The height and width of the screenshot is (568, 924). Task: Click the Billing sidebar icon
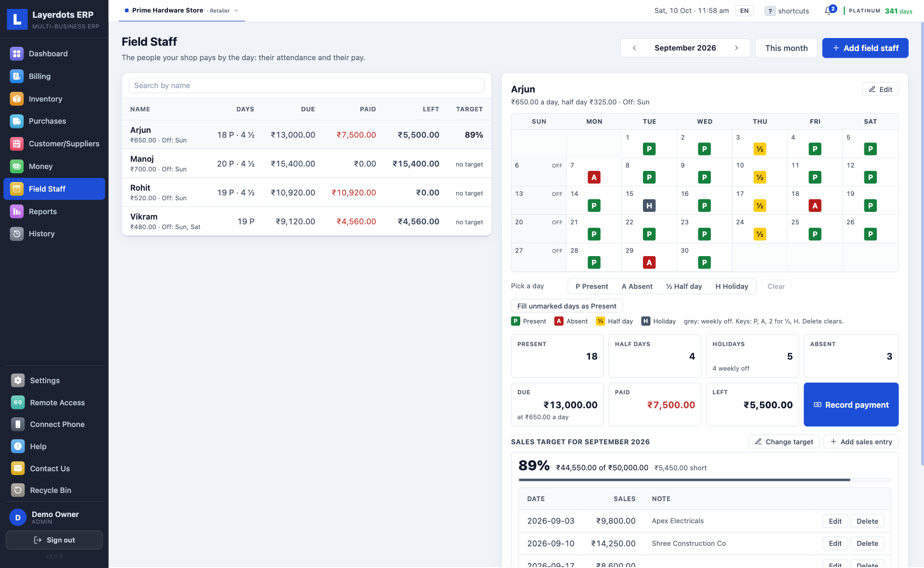[17, 76]
